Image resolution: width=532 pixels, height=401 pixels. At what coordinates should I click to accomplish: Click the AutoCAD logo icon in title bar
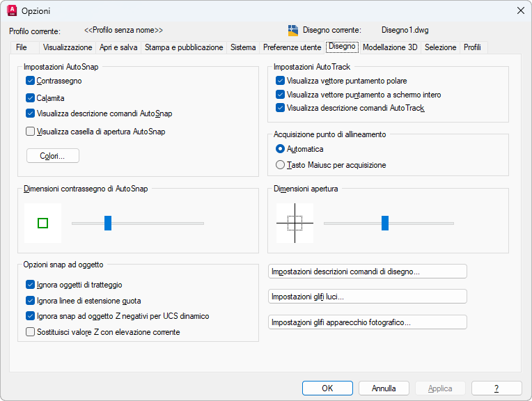click(11, 10)
